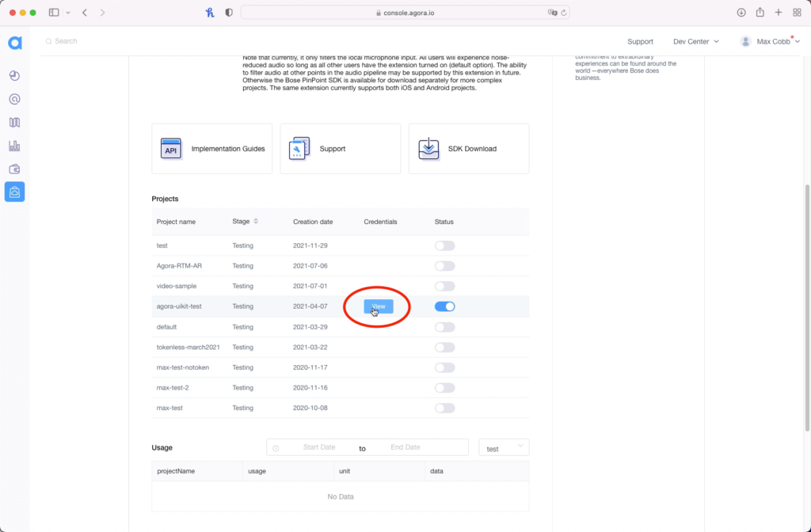Viewport: 811px width, 532px height.
Task: Click the Honey extension icon in toolbar
Action: tap(210, 13)
